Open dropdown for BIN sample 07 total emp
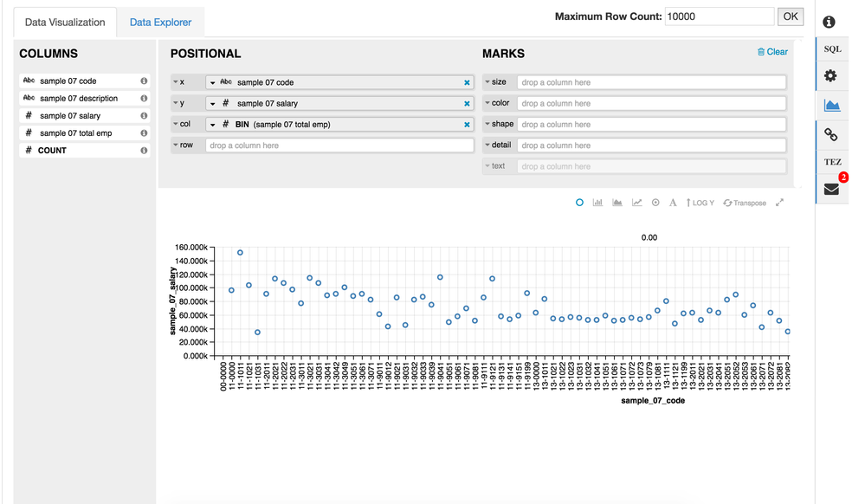The height and width of the screenshot is (504, 865). click(x=213, y=125)
